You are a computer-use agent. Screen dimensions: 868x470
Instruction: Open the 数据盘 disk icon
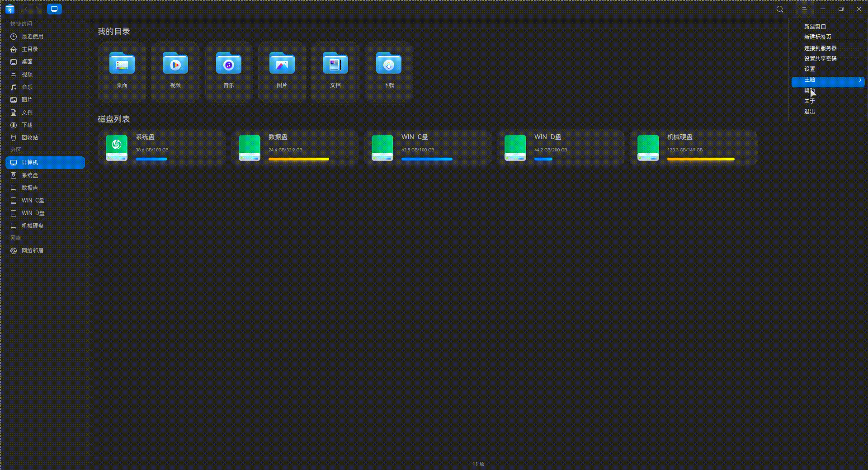(x=250, y=148)
